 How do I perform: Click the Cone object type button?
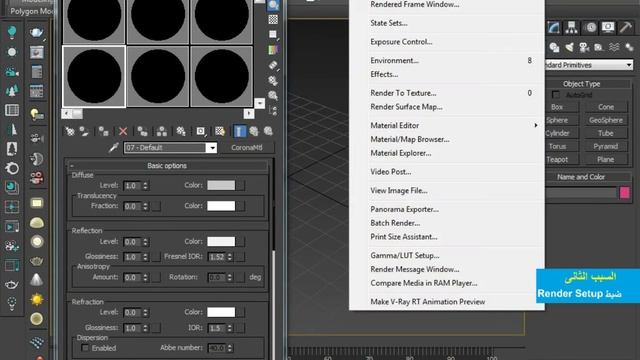(606, 107)
